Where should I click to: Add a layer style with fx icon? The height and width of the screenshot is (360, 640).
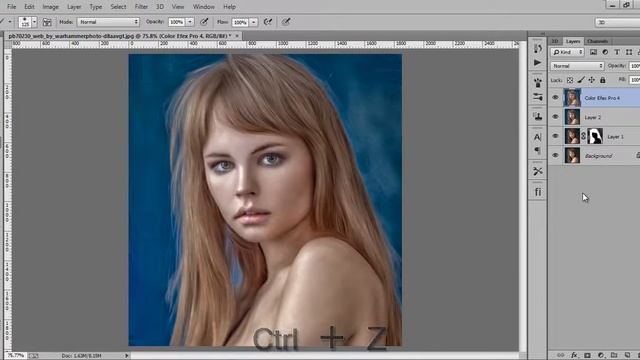[574, 355]
